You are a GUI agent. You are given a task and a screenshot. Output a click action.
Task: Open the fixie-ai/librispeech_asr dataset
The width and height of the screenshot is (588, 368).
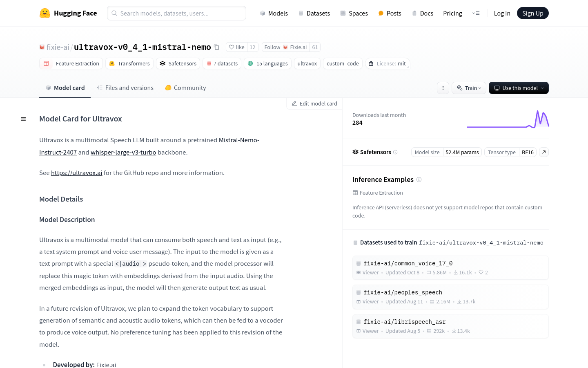click(450, 326)
